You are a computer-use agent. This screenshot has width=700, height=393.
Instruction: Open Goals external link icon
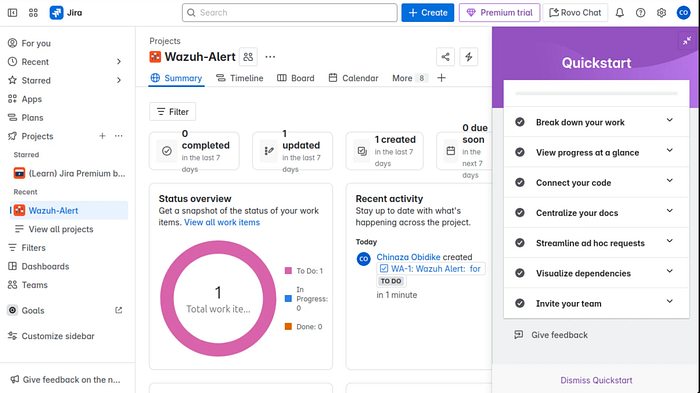118,310
